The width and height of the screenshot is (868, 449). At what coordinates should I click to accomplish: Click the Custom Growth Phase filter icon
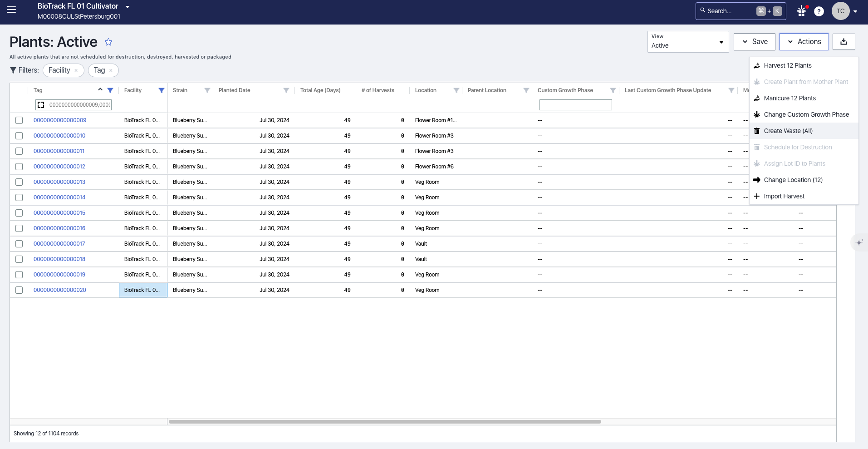point(613,90)
